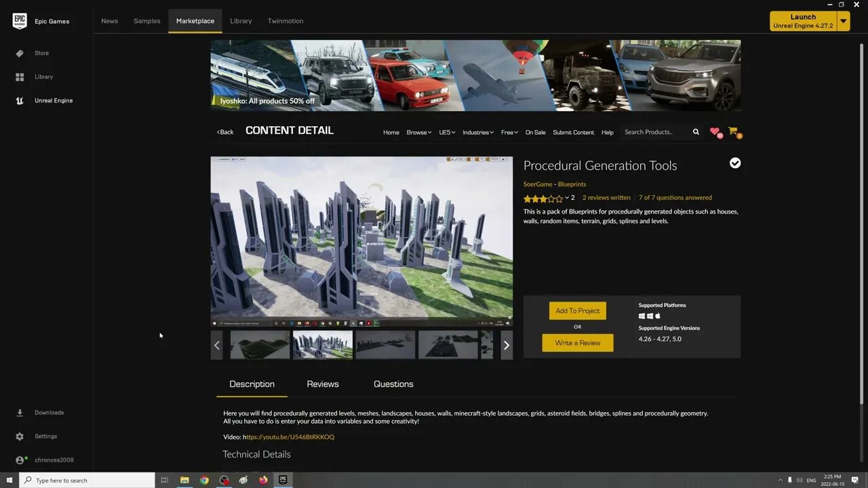The width and height of the screenshot is (868, 488).
Task: Open Launch engine version dropdown arrow
Action: [x=844, y=21]
